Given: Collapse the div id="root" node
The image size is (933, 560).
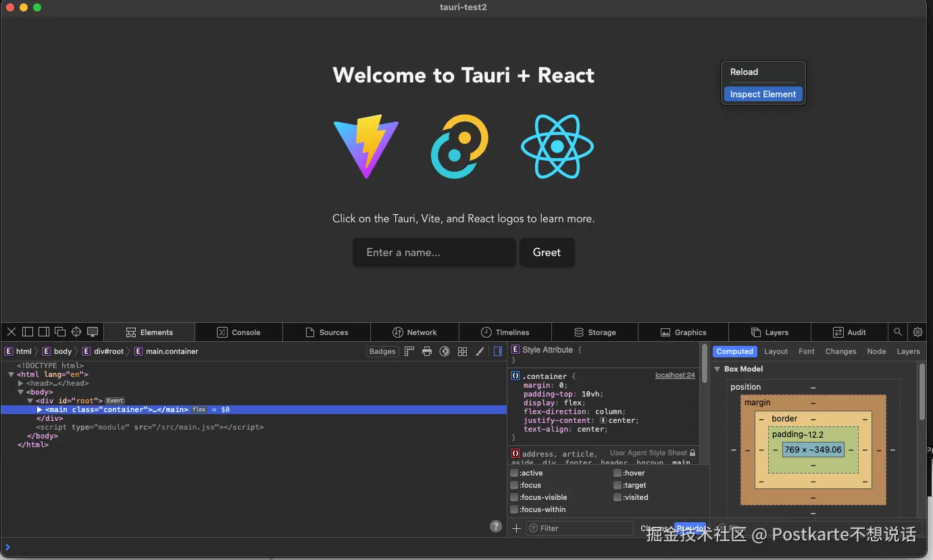Looking at the screenshot, I should tap(30, 401).
